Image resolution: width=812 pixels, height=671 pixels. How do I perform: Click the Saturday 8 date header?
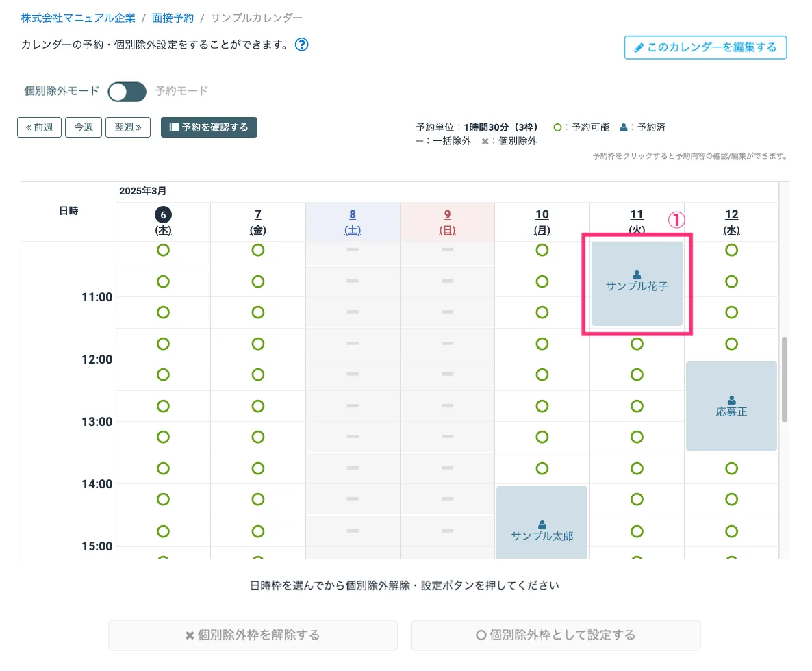tap(353, 221)
